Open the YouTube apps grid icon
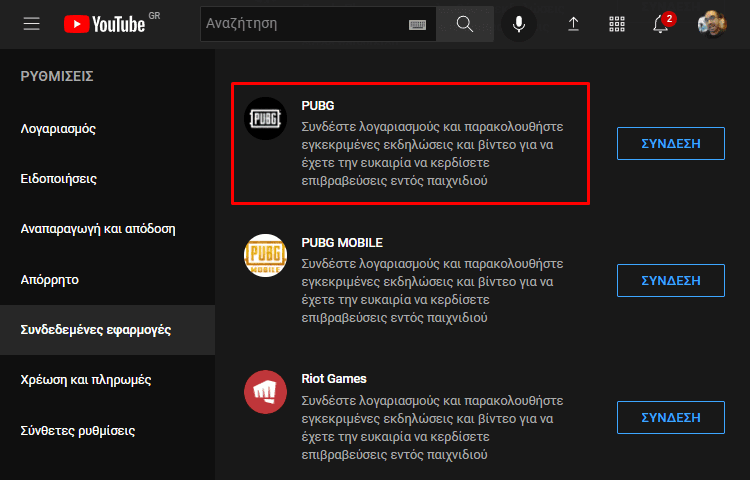Viewport: 750px width, 480px height. click(617, 24)
